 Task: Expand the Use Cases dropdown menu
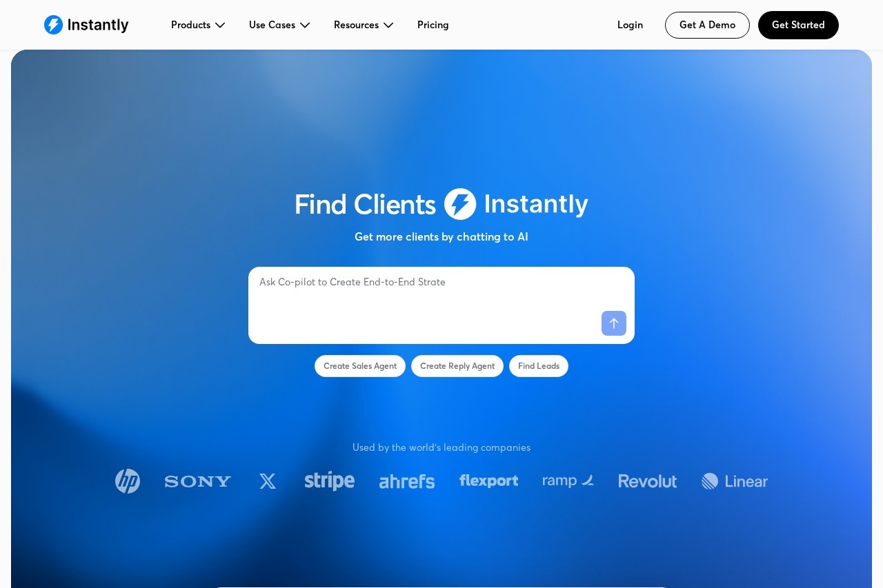click(279, 25)
